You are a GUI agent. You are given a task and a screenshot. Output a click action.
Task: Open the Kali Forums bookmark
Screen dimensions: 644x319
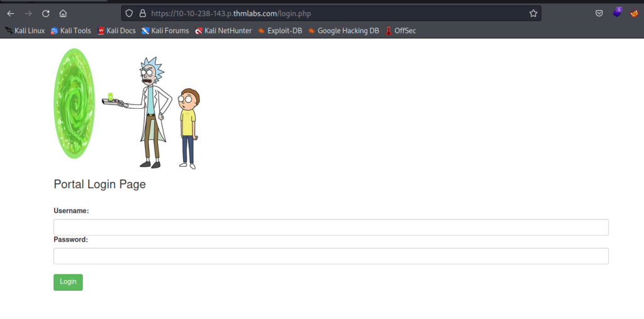click(165, 31)
